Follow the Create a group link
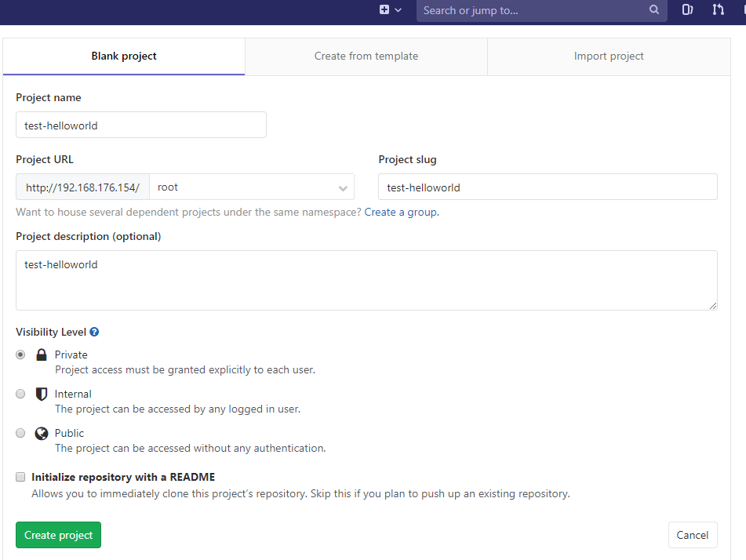 [401, 213]
